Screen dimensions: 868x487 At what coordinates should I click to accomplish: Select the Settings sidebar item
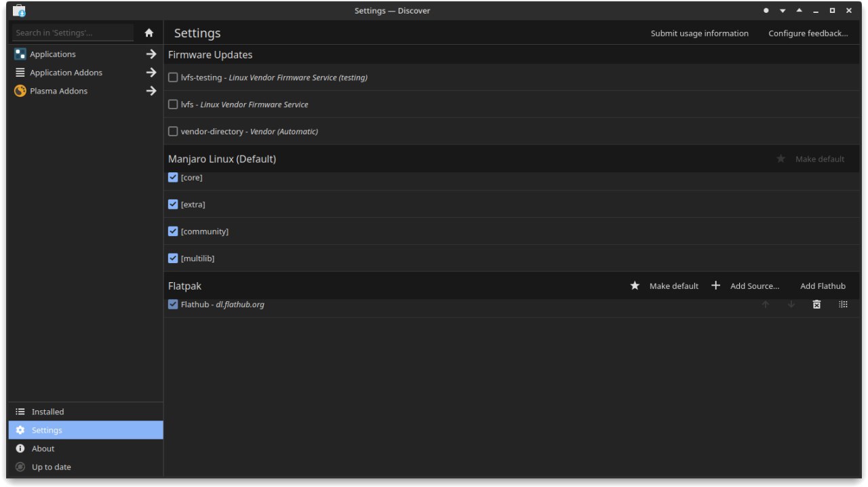coord(86,430)
